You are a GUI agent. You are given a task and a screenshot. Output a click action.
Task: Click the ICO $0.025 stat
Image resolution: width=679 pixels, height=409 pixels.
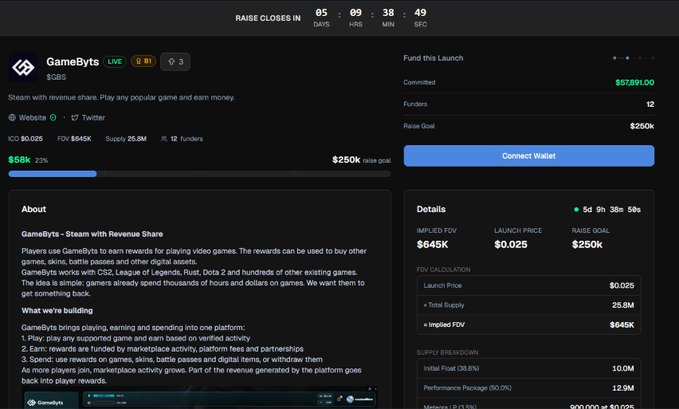pos(26,139)
